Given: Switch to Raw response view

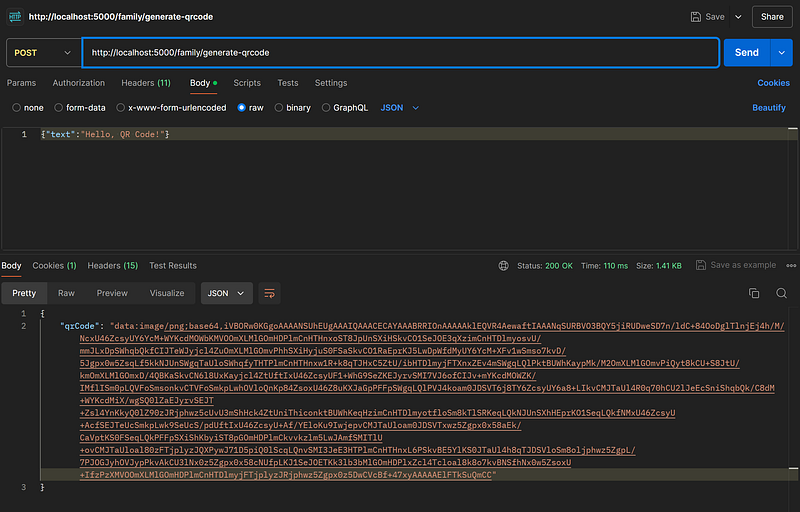Looking at the screenshot, I should (66, 293).
